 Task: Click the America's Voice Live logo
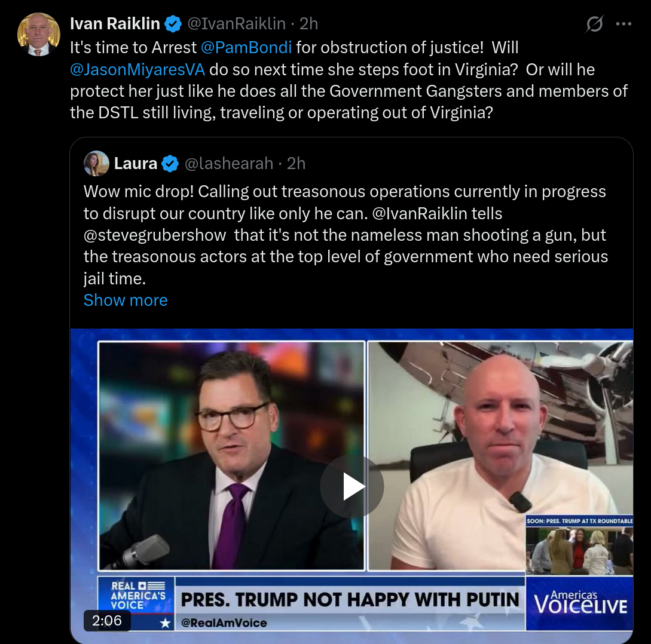tap(580, 603)
